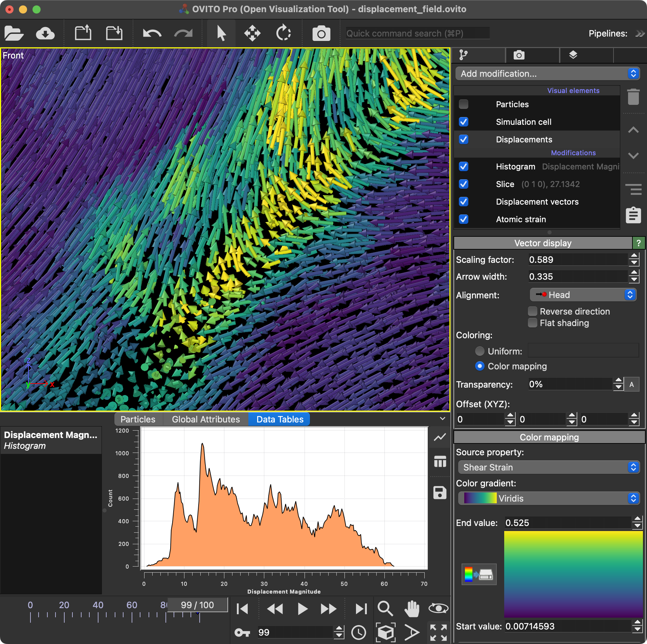
Task: Switch to the Global Attributes tab
Action: (x=206, y=419)
